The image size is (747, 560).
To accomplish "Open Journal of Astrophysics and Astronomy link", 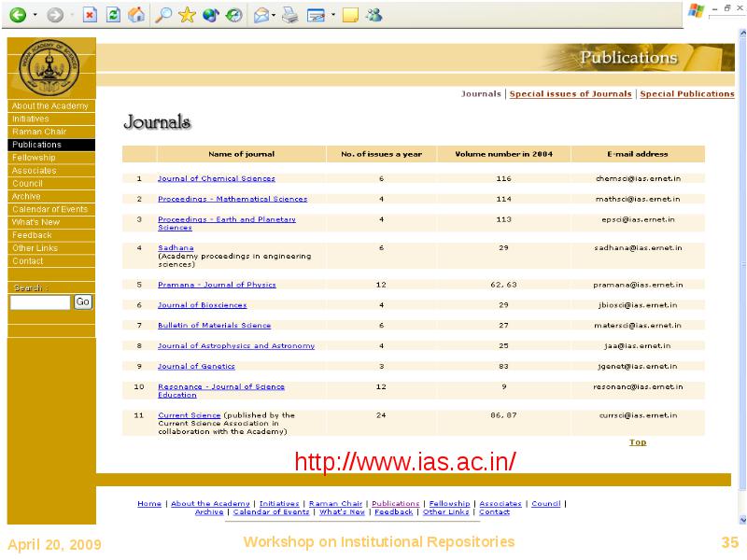I will (236, 345).
